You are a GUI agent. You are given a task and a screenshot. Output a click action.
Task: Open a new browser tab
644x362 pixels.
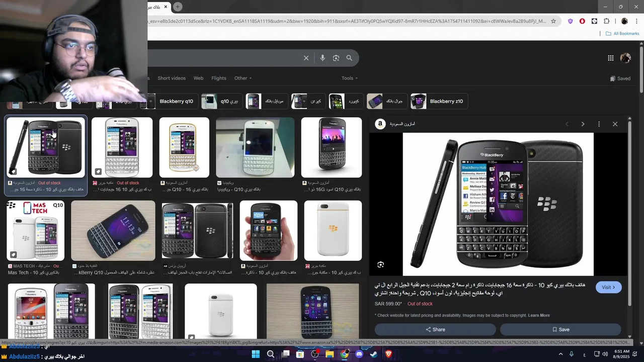coord(178,7)
